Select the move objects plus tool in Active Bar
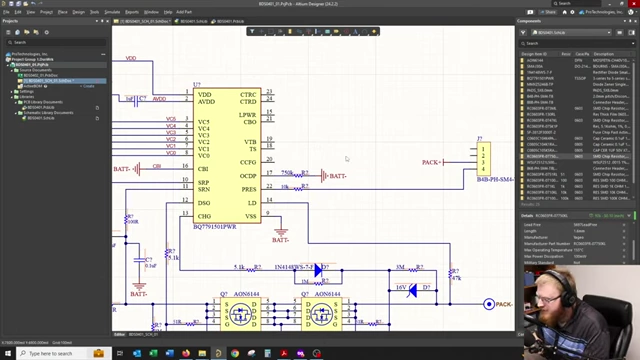This screenshot has width=640, height=360. pyautogui.click(x=262, y=31)
